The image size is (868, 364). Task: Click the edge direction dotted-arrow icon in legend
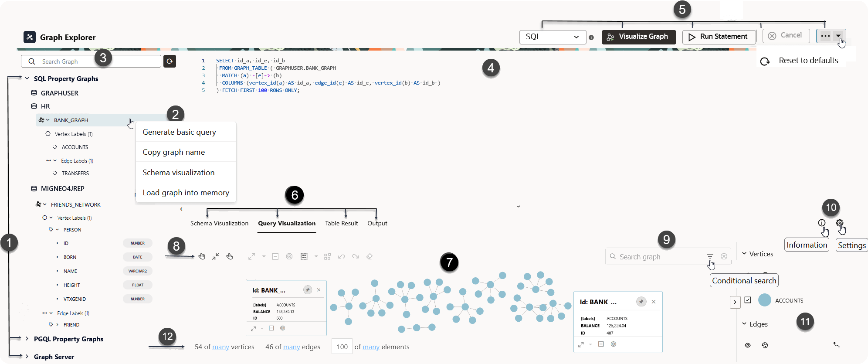click(836, 345)
